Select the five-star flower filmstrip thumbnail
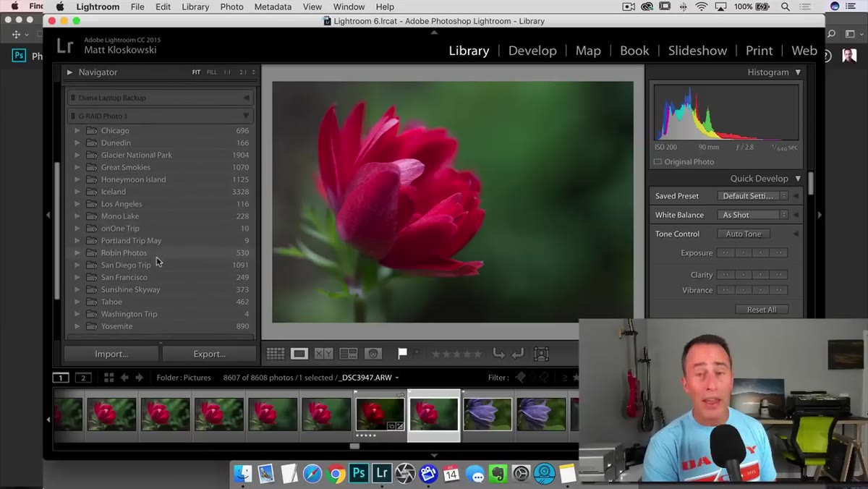 click(380, 414)
